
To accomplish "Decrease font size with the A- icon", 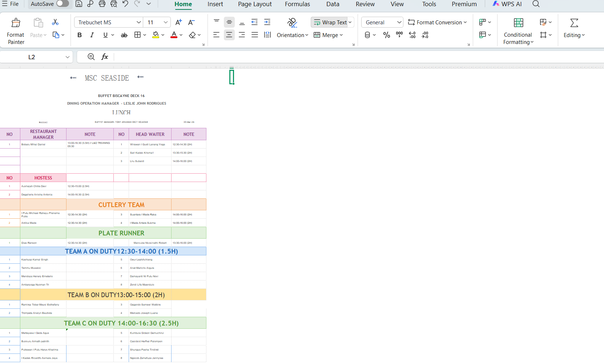I will click(192, 22).
